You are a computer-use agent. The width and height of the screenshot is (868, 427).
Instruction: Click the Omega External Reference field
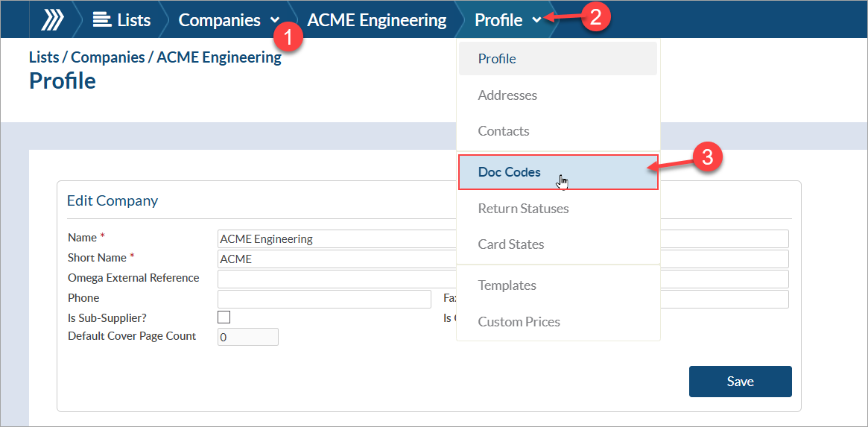[335, 279]
